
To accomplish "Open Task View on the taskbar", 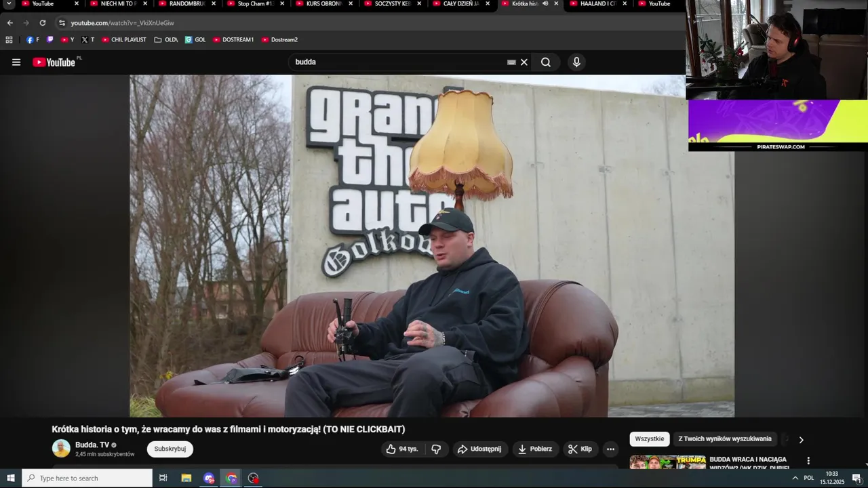I will point(163,479).
